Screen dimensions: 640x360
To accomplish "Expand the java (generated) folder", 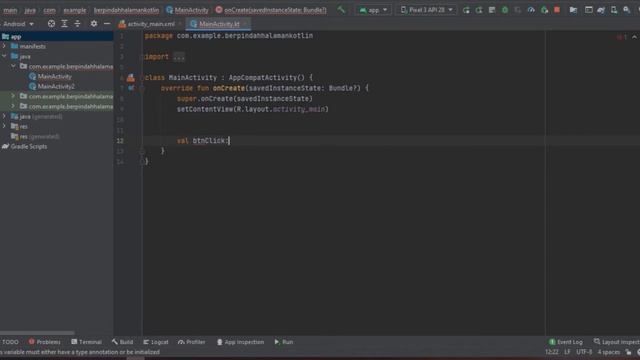I will 4,116.
